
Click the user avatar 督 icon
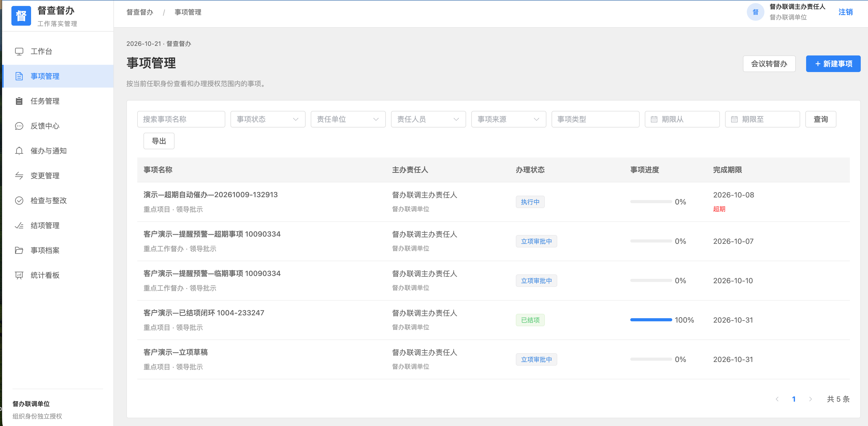pyautogui.click(x=755, y=12)
